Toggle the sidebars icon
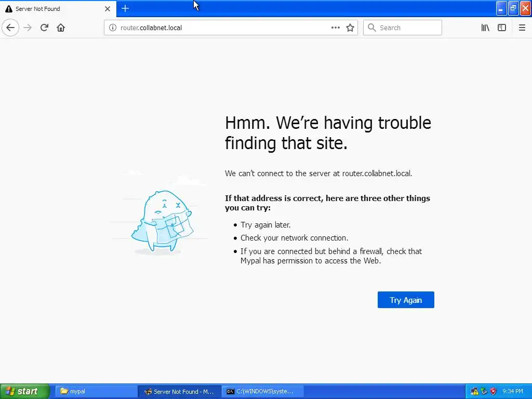532x399 pixels. [502, 28]
